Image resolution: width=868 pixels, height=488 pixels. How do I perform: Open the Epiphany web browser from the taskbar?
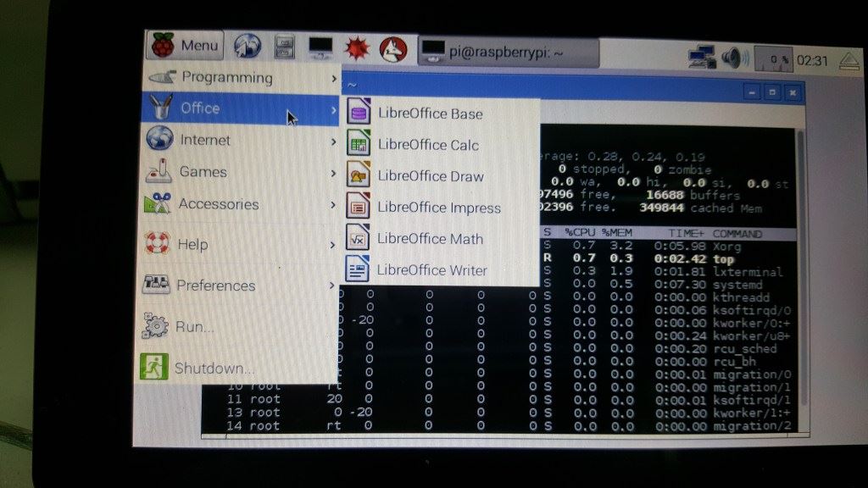(246, 47)
